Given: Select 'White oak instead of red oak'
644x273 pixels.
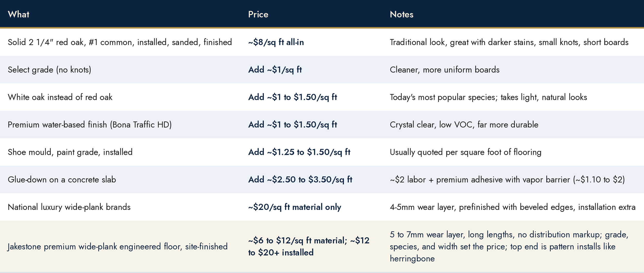Looking at the screenshot, I should pos(60,97).
